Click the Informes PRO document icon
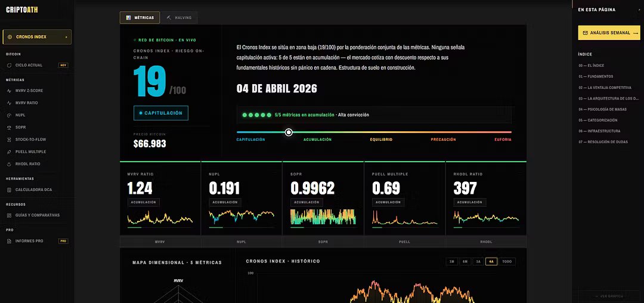 (x=10, y=241)
